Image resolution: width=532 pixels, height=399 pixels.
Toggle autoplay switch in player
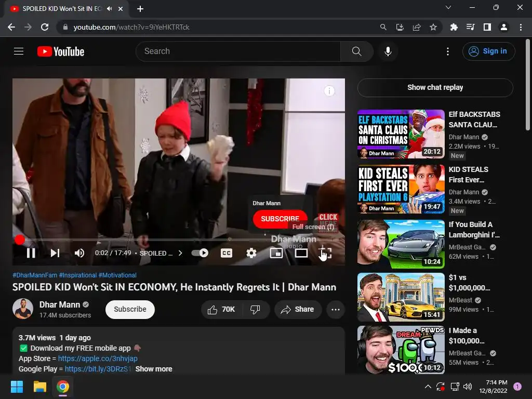[x=200, y=253]
